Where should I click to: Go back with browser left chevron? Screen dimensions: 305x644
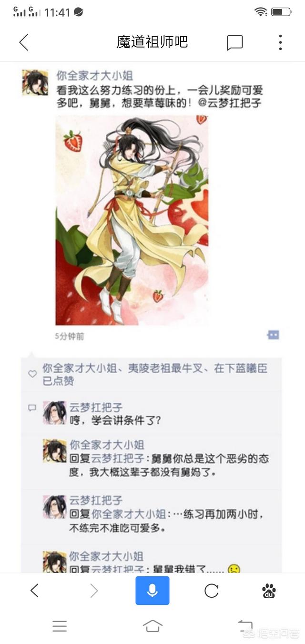[x=34, y=591]
